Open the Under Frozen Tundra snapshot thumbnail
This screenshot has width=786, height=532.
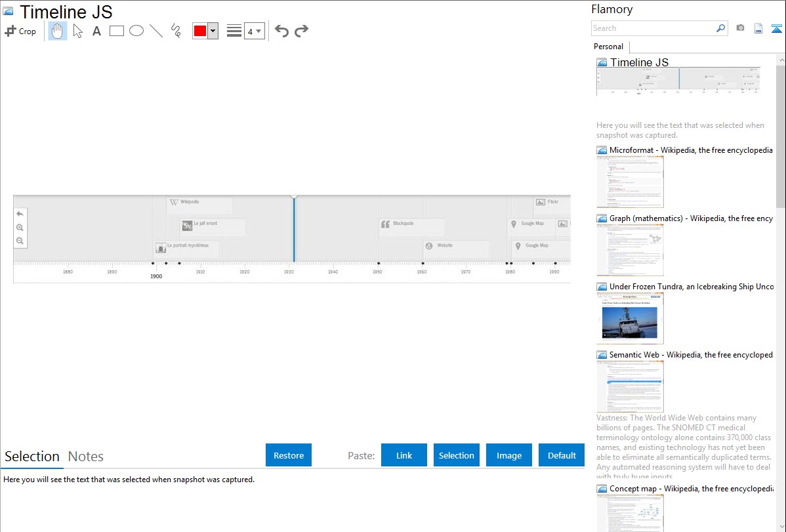630,318
